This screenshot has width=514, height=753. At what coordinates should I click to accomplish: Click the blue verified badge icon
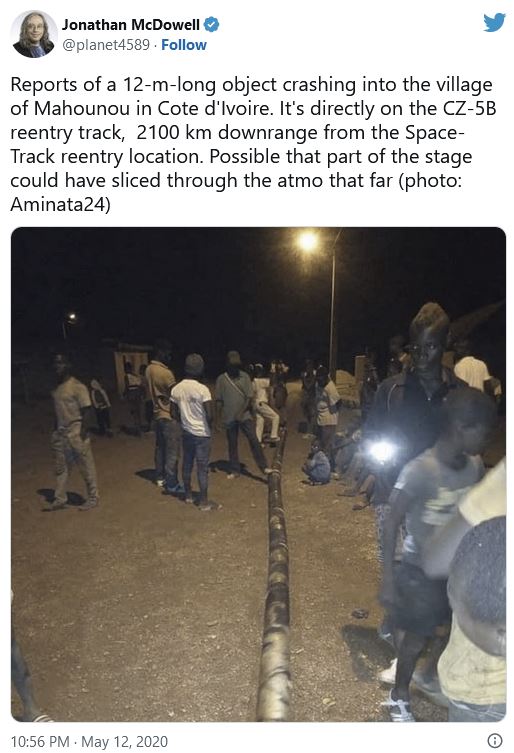coord(211,24)
